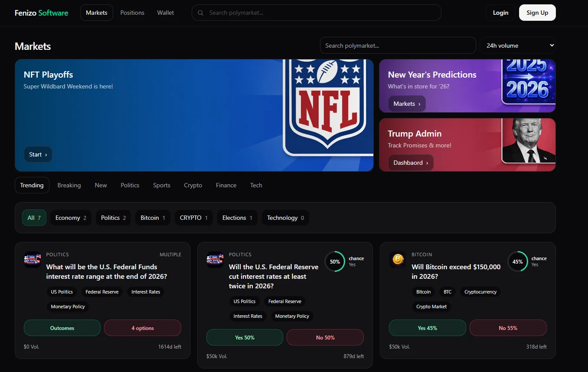The width and height of the screenshot is (588, 372).
Task: Click the 50% chance circular gauge
Action: [335, 262]
